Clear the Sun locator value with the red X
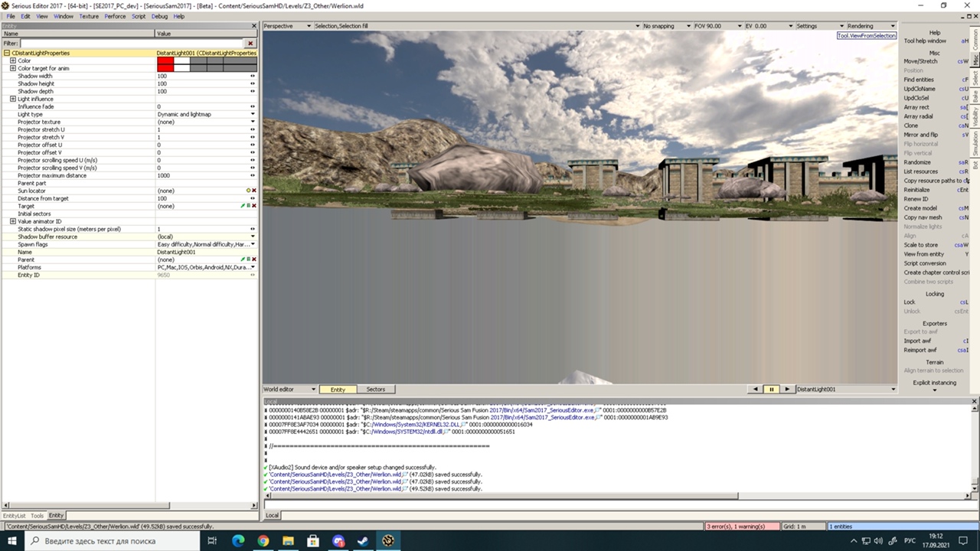This screenshot has height=551, width=980. (x=253, y=191)
